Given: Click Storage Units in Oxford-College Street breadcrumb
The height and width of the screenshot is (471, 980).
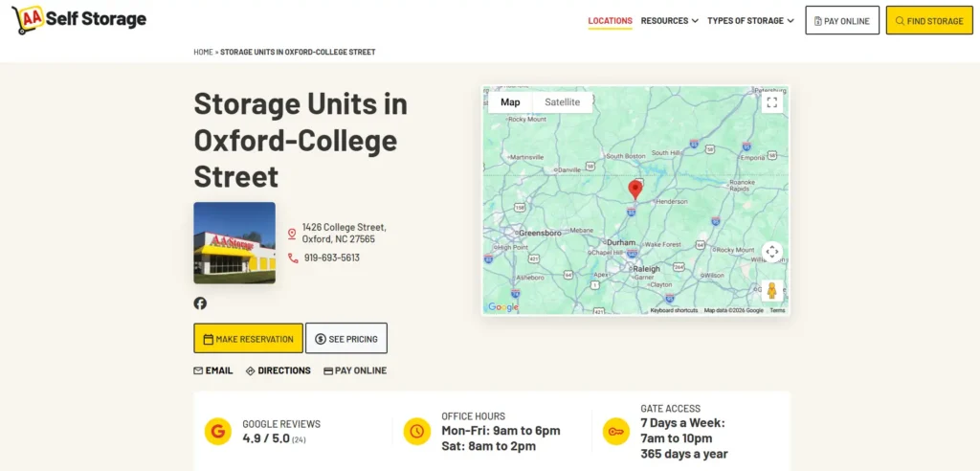Looking at the screenshot, I should pyautogui.click(x=299, y=52).
